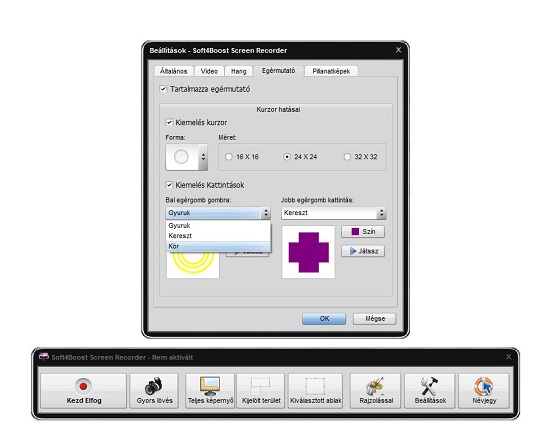Switch to the Hang tab
Viewport: 550px width, 432px height.
239,71
